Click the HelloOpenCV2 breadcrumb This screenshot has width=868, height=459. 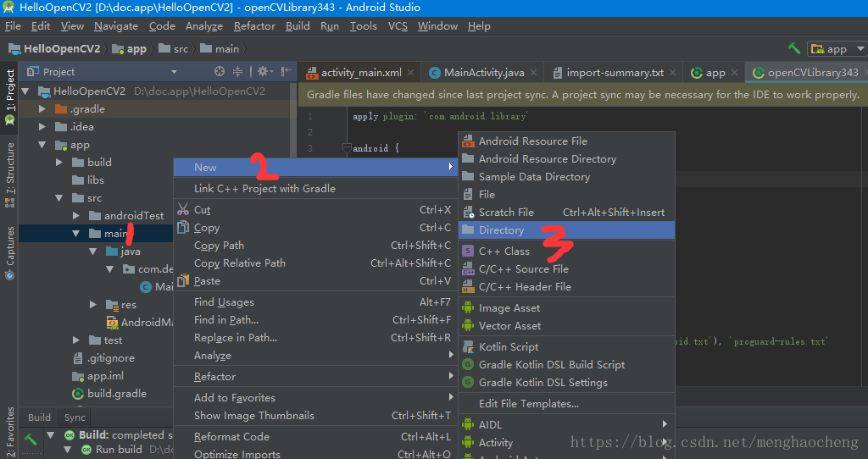pos(54,48)
